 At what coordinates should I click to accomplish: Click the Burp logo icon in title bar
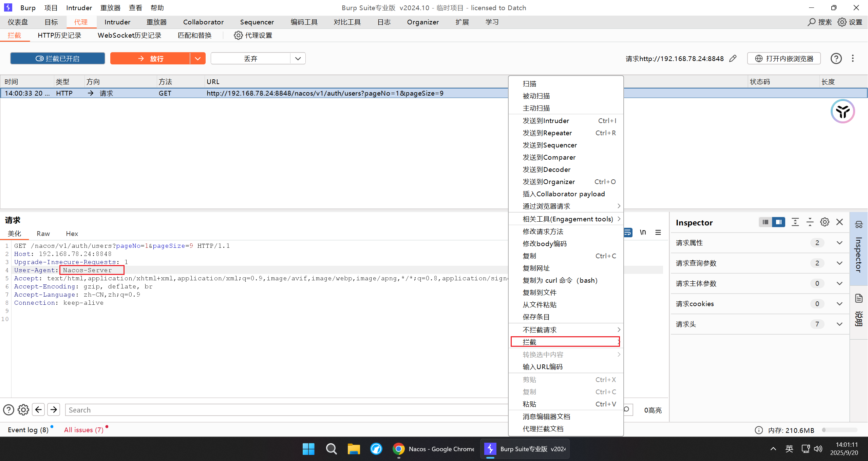[x=8, y=7]
